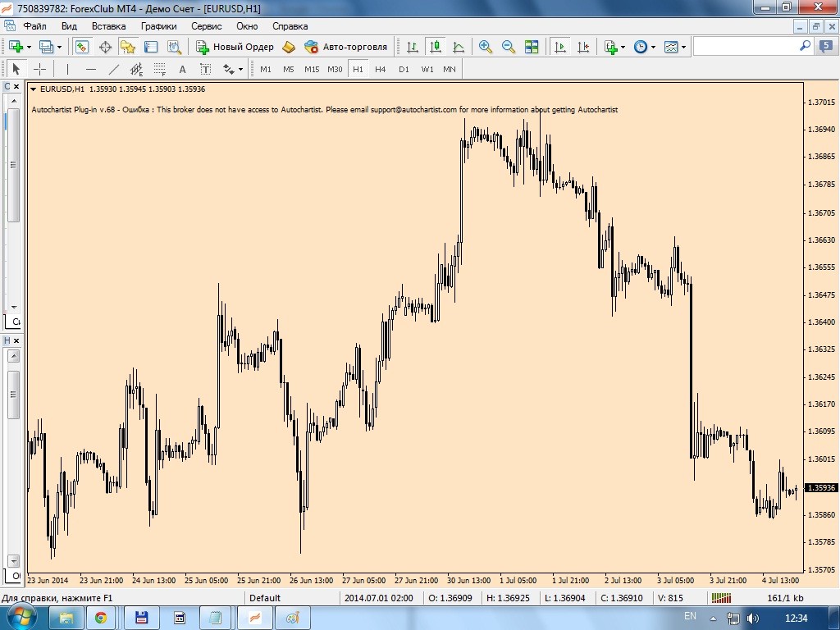Image resolution: width=840 pixels, height=630 pixels.
Task: Switch to the W1 timeframe
Action: 427,69
